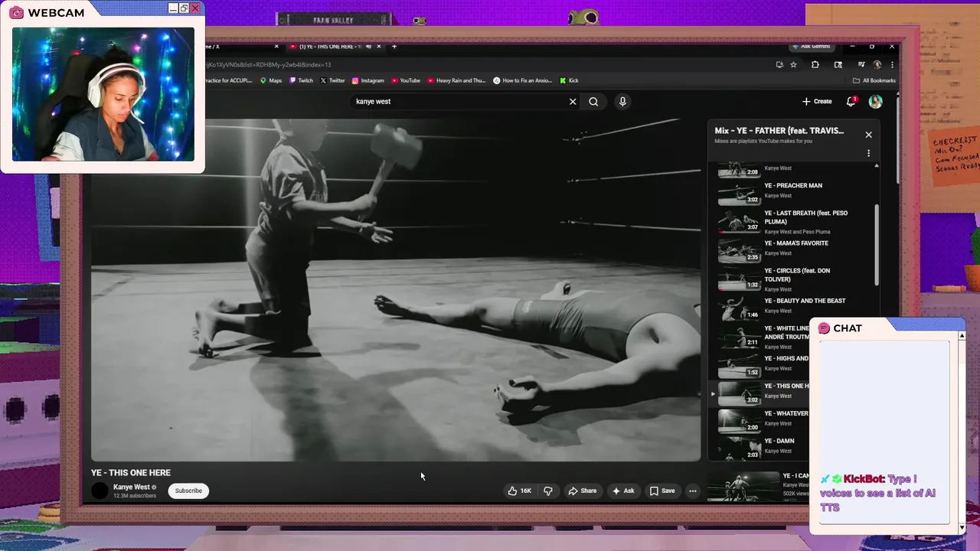Viewport: 980px width, 551px height.
Task: Open the YouTube bookmark
Action: 406,80
